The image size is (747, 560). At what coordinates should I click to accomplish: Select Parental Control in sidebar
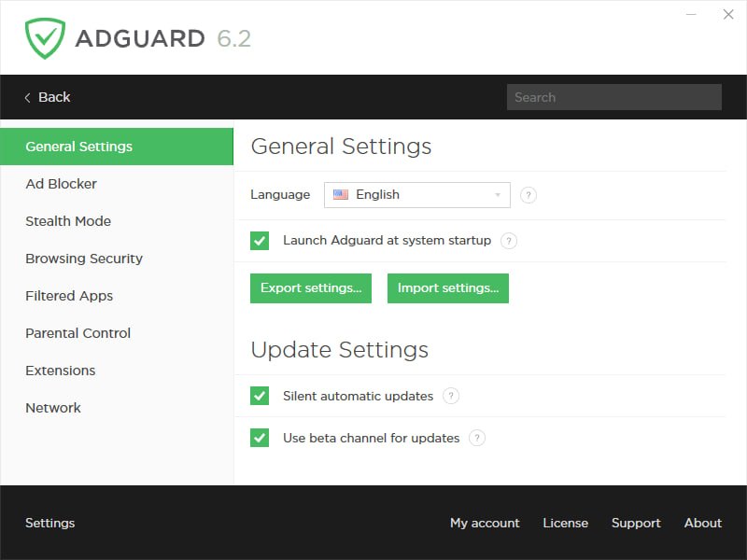coord(78,333)
